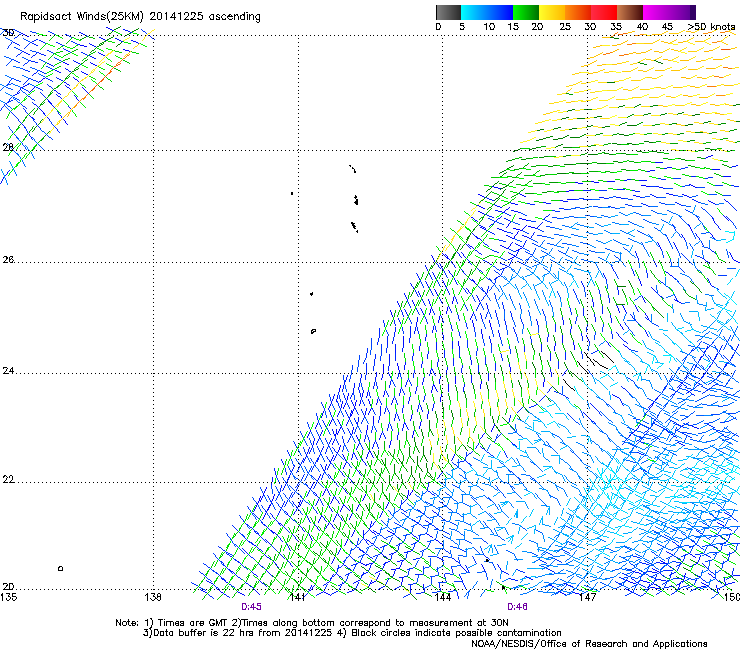740x650 pixels.
Task: Click the purple time label ending ':46'
Action: click(x=517, y=607)
